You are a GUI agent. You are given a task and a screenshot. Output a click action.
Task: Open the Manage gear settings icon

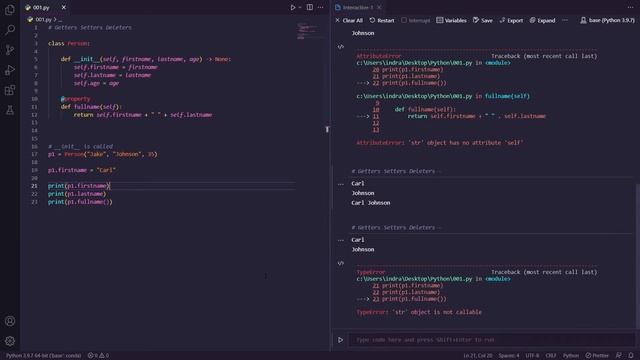pyautogui.click(x=10, y=341)
